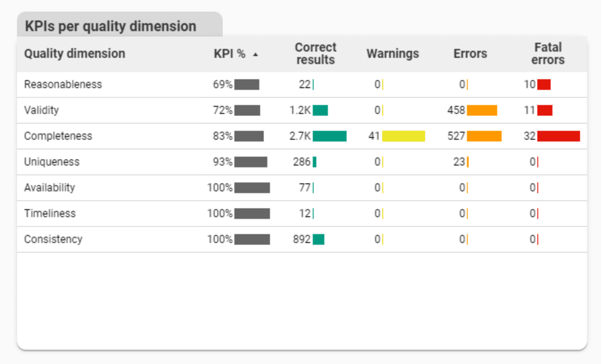Select the Uniqueness quality dimension
601x364 pixels.
[x=52, y=162]
